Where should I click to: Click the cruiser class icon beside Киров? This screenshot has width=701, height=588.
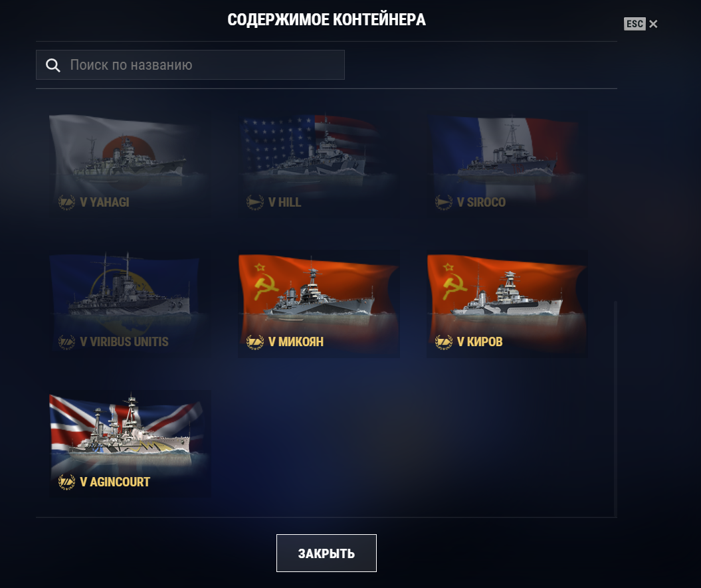(x=444, y=342)
